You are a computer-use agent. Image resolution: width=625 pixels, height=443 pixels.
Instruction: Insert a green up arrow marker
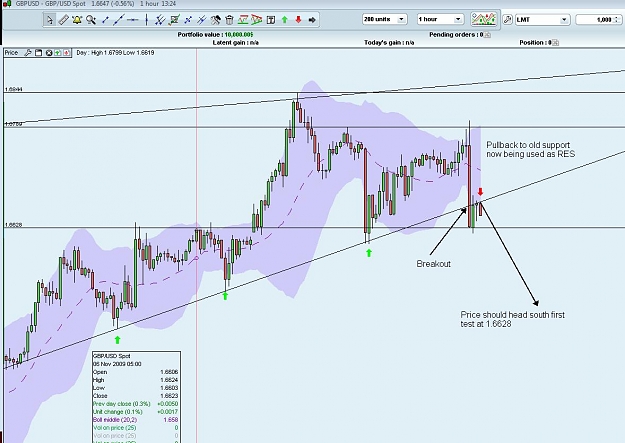285,20
